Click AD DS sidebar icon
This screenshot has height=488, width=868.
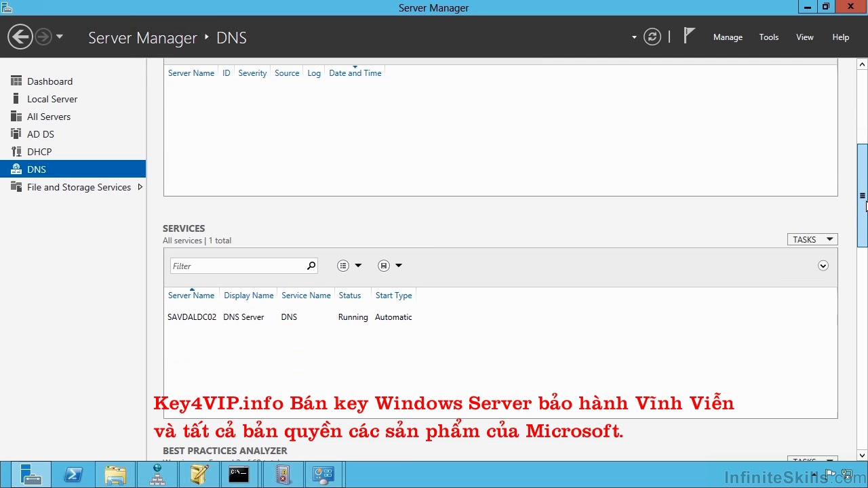(x=16, y=134)
